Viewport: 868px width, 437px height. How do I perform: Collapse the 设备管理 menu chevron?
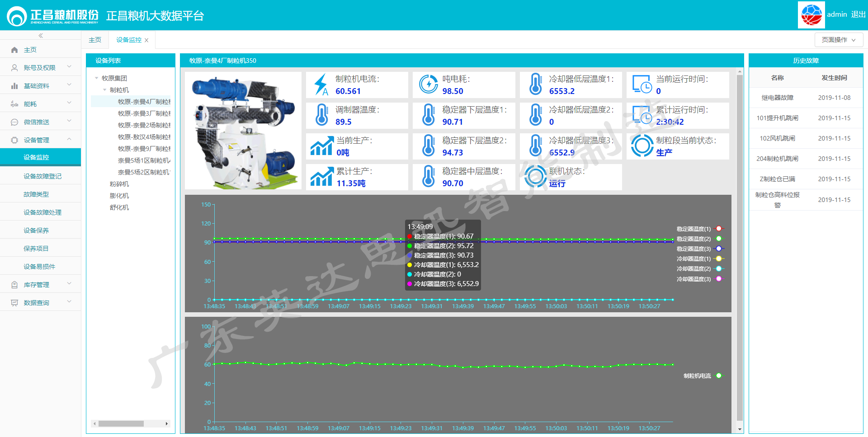(69, 139)
